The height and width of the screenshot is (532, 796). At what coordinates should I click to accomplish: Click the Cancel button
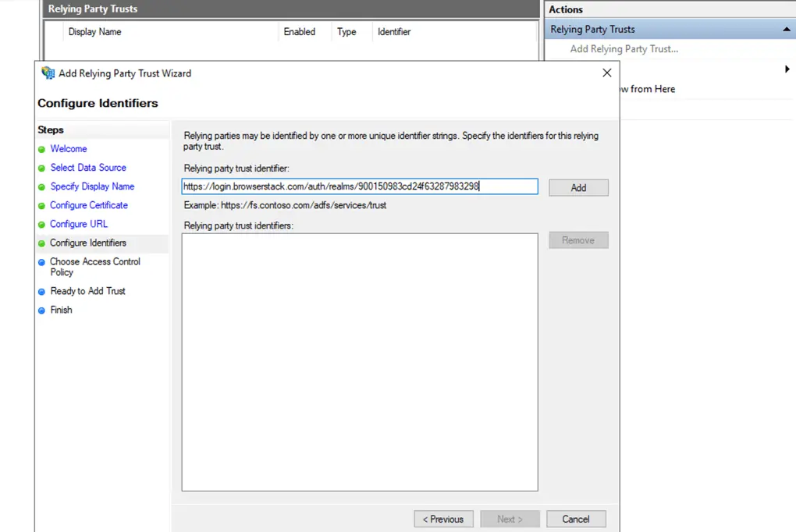coord(576,519)
